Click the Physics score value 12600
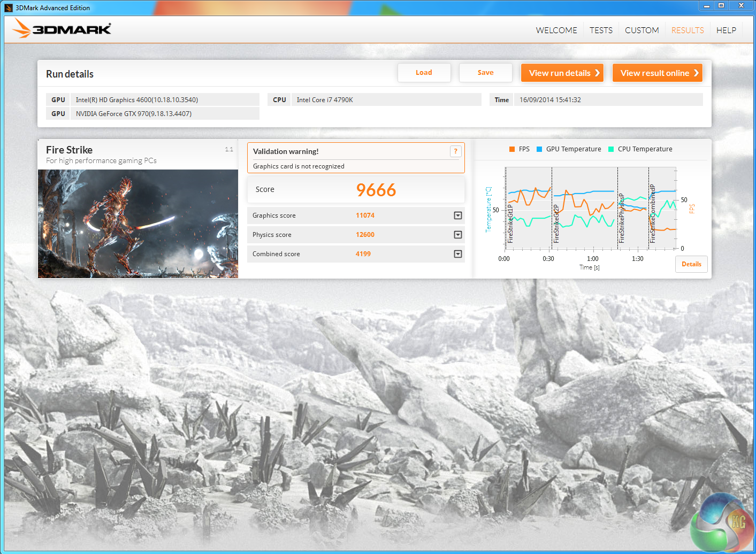This screenshot has height=554, width=756. coord(365,235)
